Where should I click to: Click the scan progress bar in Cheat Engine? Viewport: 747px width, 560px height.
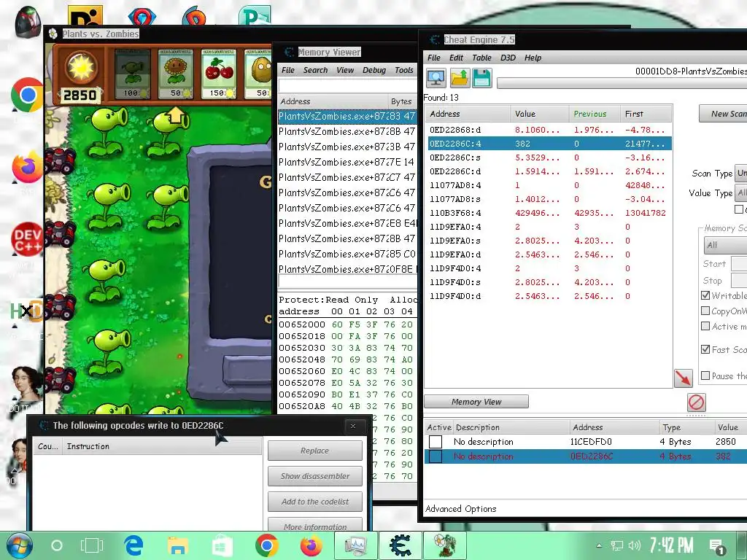coord(622,83)
